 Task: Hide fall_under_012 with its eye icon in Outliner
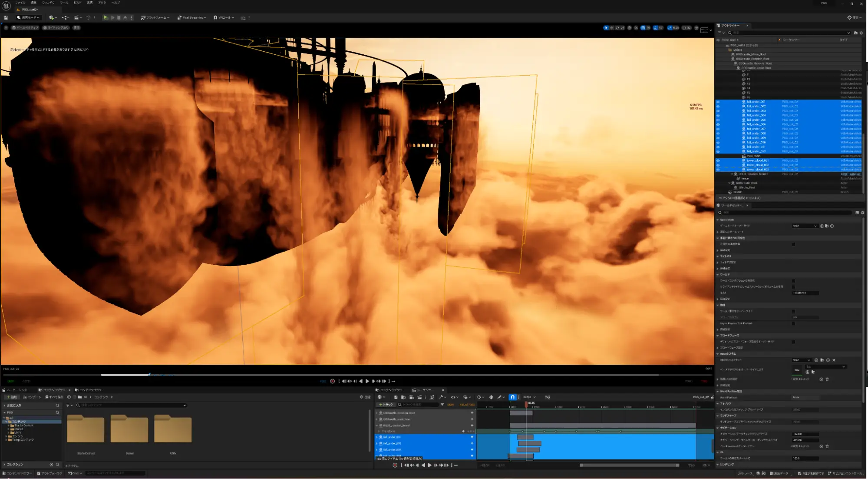coord(718,152)
